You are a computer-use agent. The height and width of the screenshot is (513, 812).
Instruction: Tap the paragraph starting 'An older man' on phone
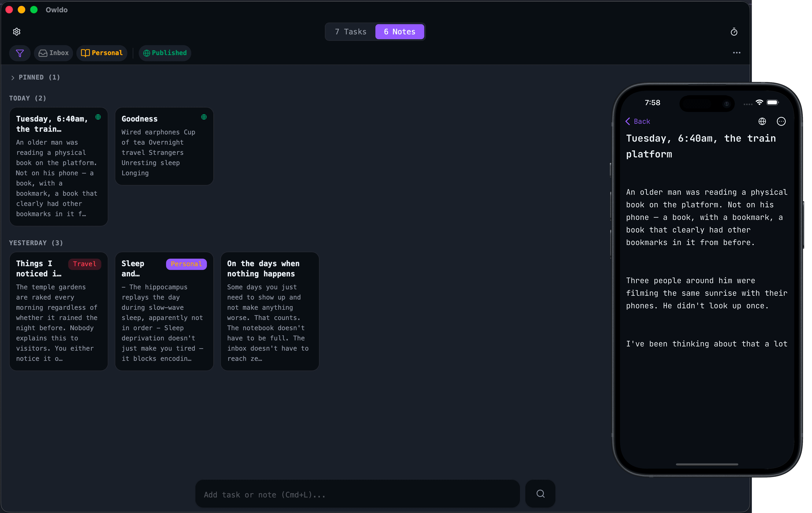coord(706,217)
